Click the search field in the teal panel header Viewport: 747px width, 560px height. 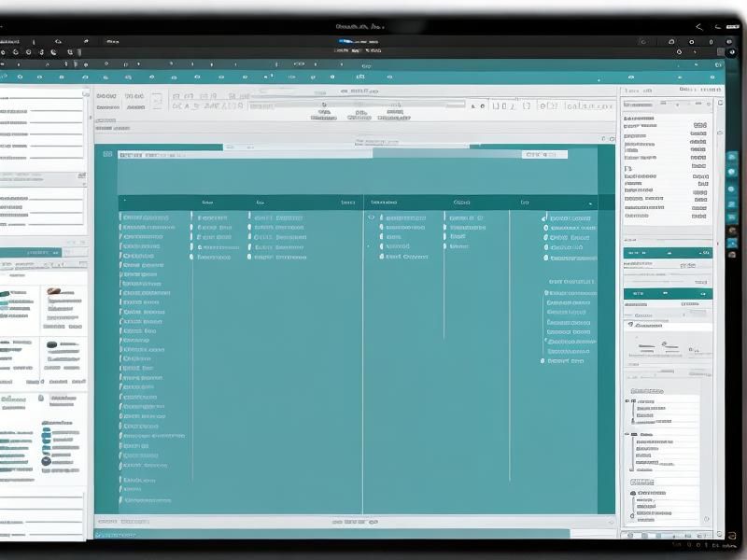pos(245,155)
